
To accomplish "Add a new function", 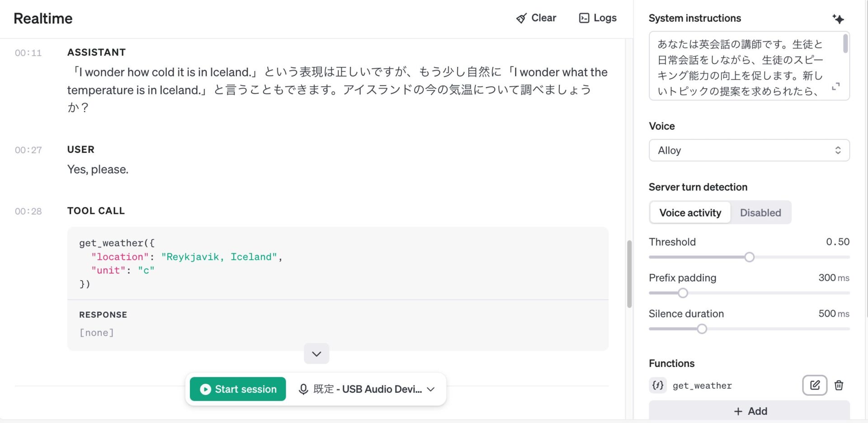I will tap(749, 411).
